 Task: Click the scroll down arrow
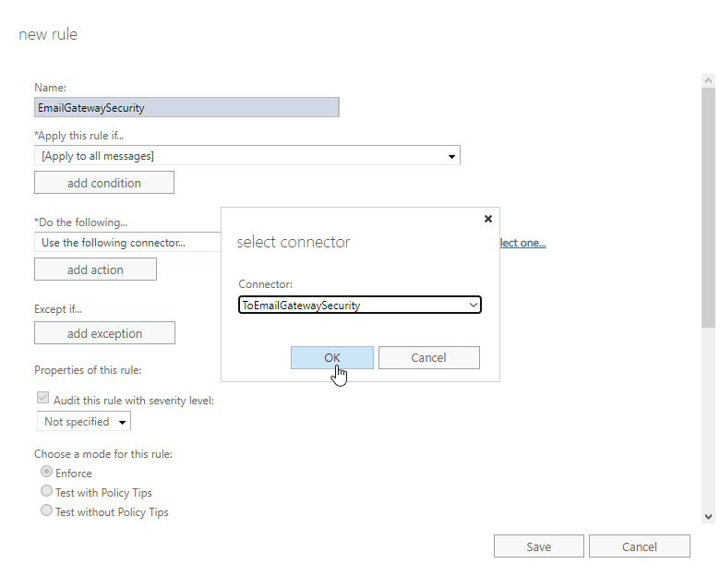coord(708,517)
